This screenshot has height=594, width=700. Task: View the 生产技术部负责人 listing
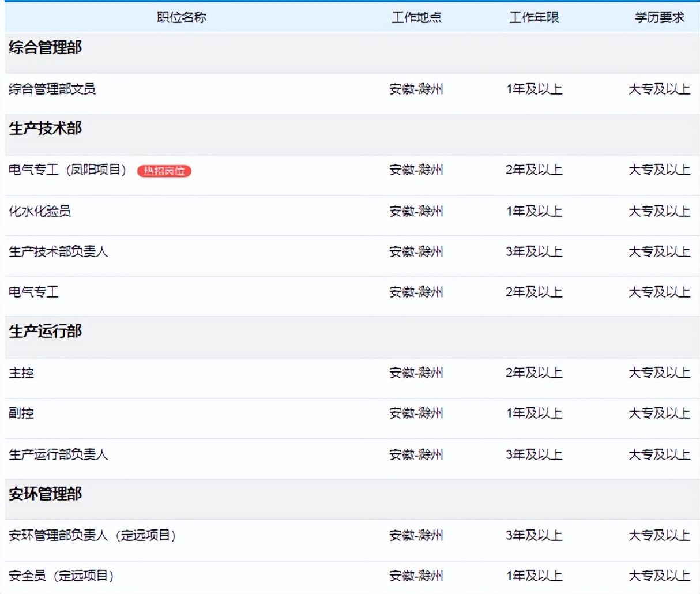[59, 251]
